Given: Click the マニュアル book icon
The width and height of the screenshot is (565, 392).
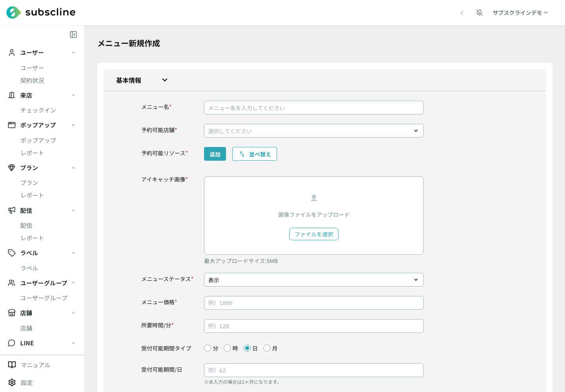Looking at the screenshot, I should click(12, 365).
